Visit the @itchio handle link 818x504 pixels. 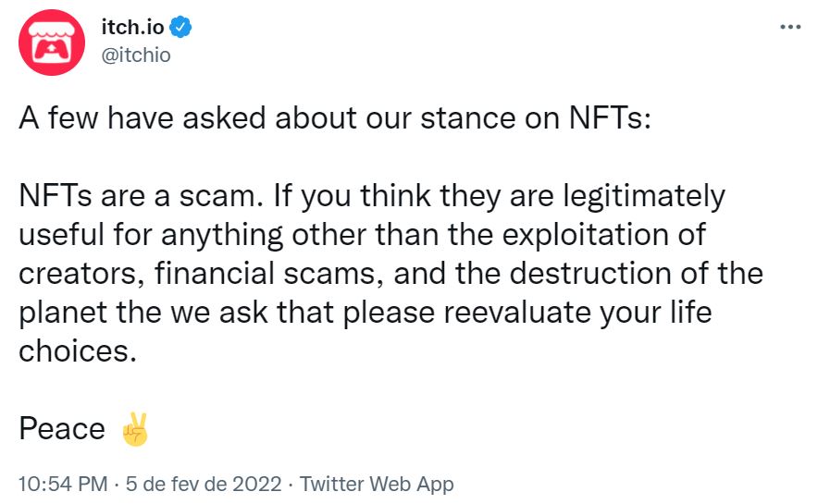tap(136, 55)
